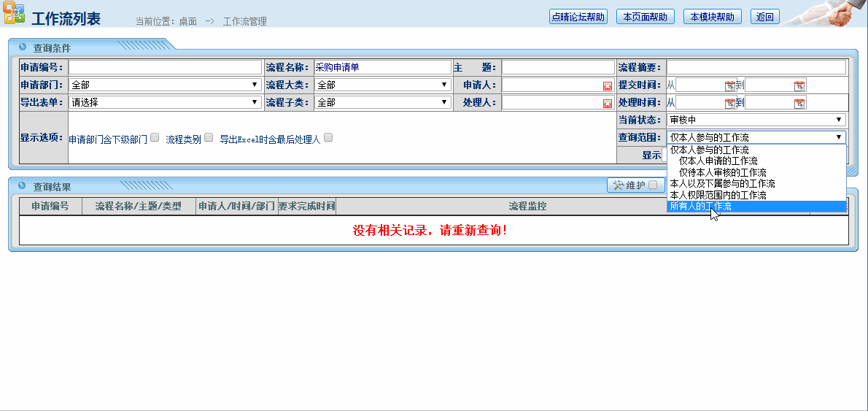Viewport: 868px width, 411px height.
Task: Open calendar for 提交时间 start date
Action: (x=729, y=85)
